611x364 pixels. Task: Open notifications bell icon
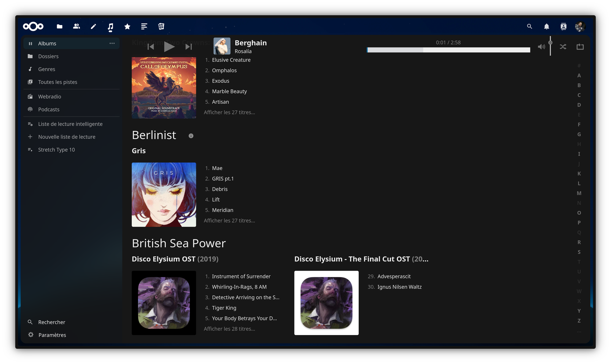point(547,27)
